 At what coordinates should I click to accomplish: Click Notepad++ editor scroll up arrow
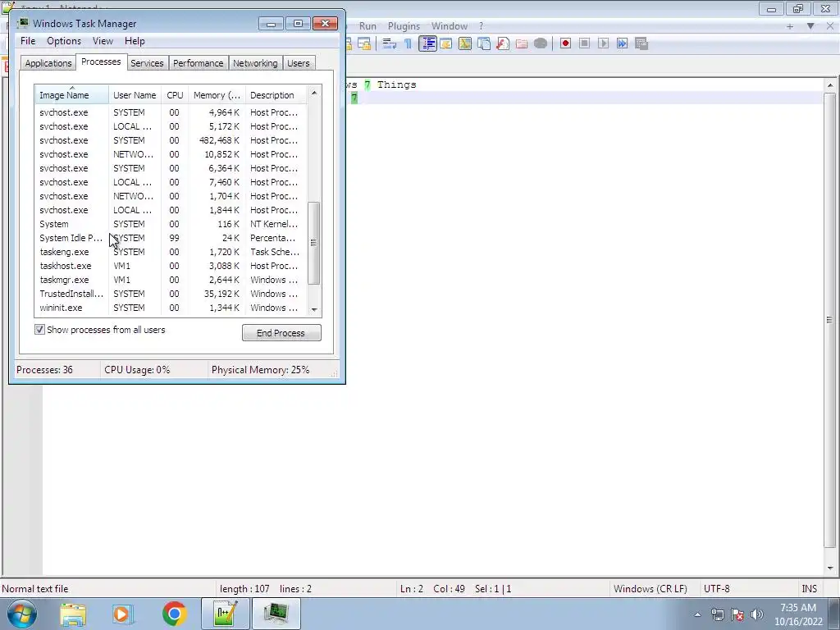(830, 85)
